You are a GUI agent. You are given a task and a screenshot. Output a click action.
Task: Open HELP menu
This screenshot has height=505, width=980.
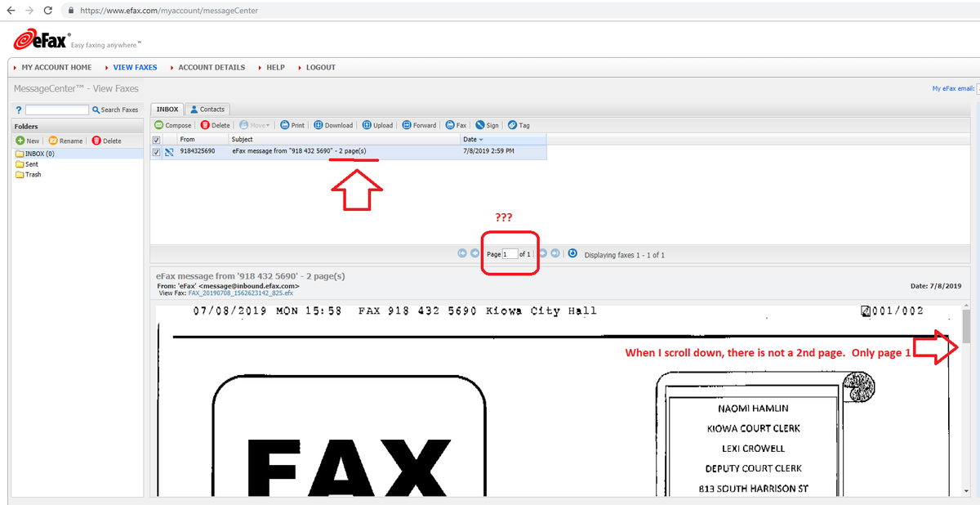tap(275, 67)
